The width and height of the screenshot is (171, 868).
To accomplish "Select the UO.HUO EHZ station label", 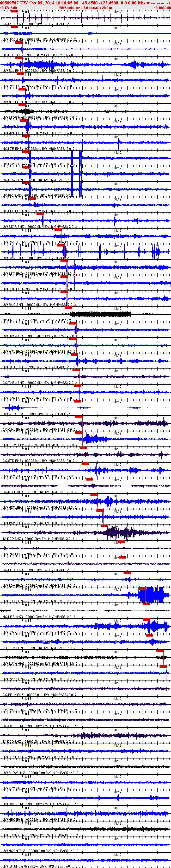I will pos(39,180).
